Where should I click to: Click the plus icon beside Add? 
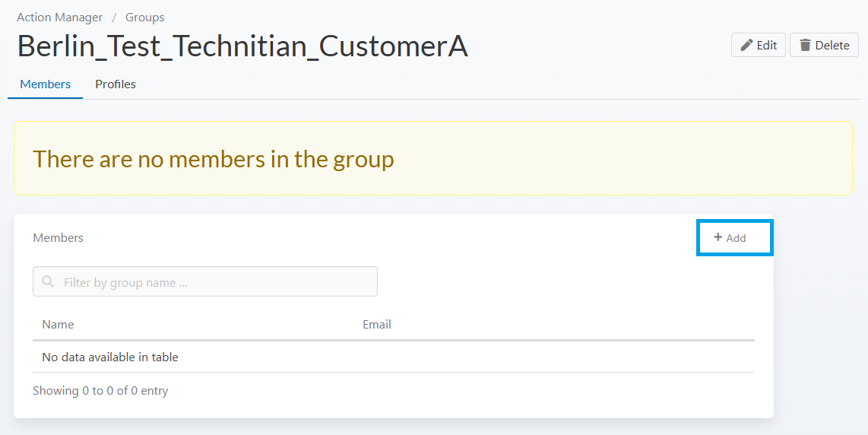tap(718, 237)
